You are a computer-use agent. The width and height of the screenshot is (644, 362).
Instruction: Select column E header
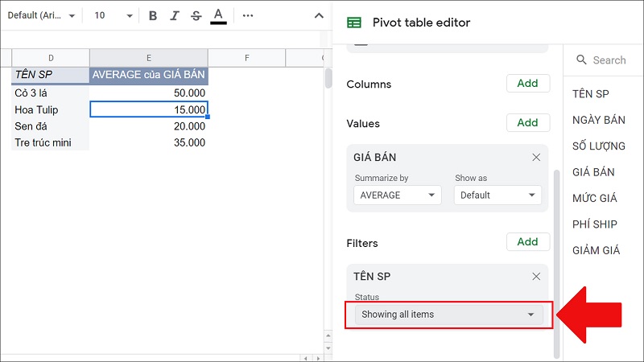149,58
